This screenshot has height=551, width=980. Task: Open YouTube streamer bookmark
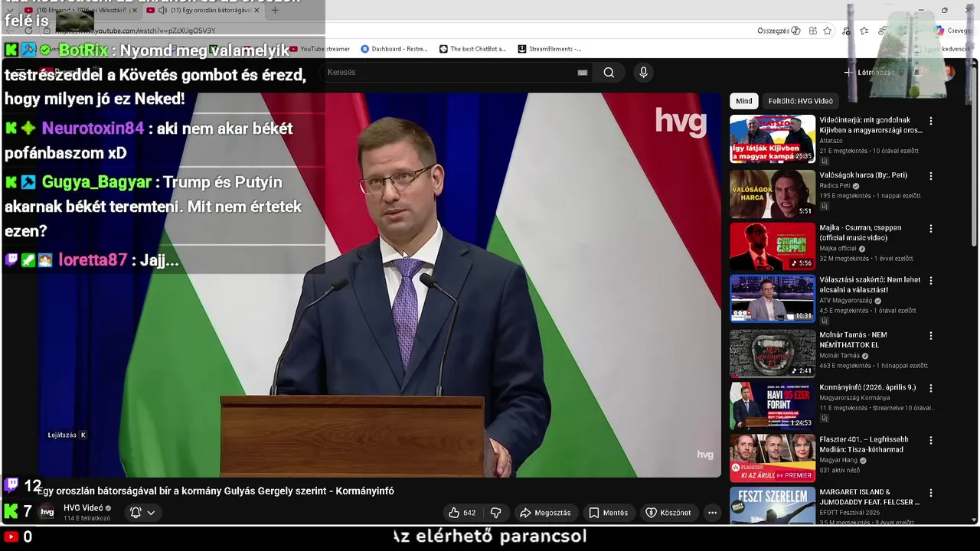point(318,49)
